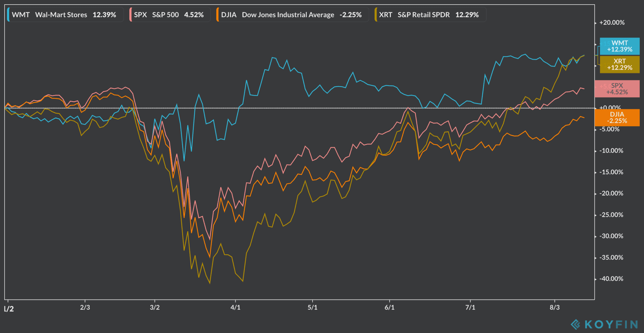Click the SPX +4.52% price label on the axis
Screen dimensions: 644x333
[x=617, y=89]
